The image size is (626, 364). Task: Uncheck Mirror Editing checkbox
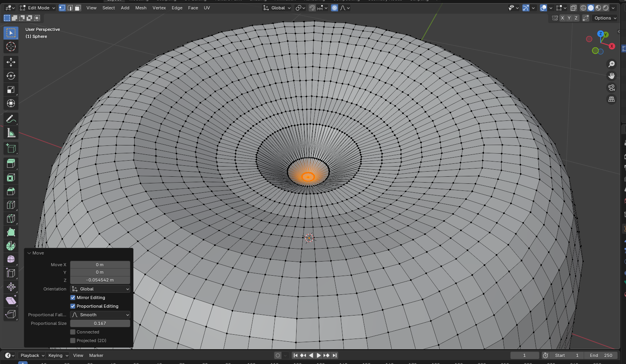pos(73,298)
